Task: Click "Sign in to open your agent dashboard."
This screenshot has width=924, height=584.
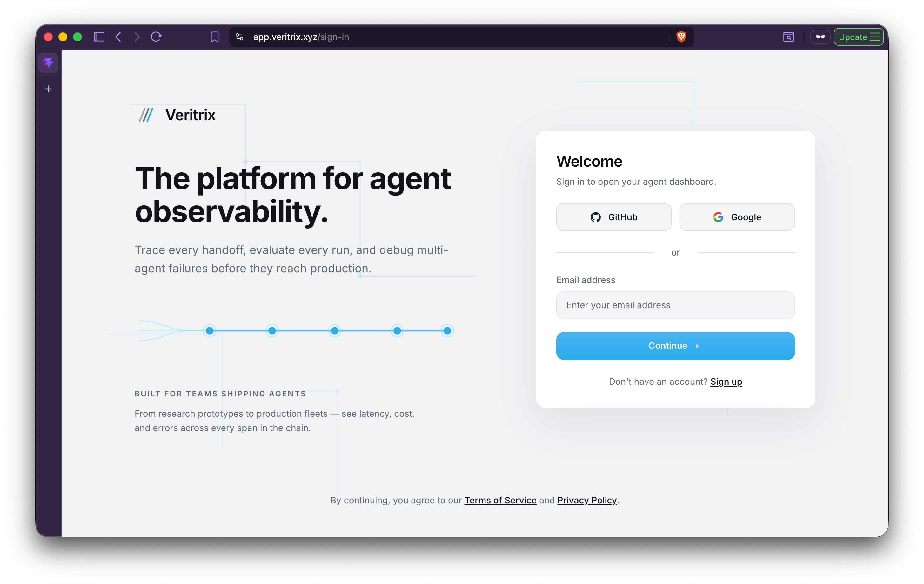Action: click(636, 182)
